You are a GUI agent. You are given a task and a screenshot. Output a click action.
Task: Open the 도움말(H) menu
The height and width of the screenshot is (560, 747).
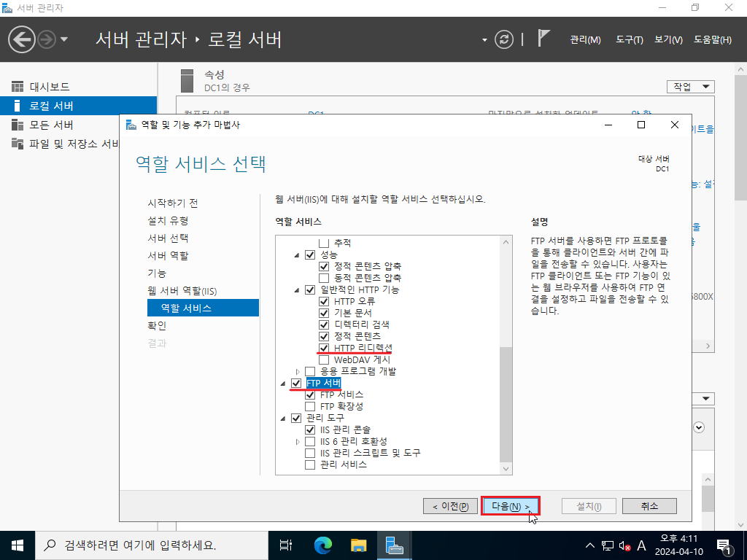(712, 40)
